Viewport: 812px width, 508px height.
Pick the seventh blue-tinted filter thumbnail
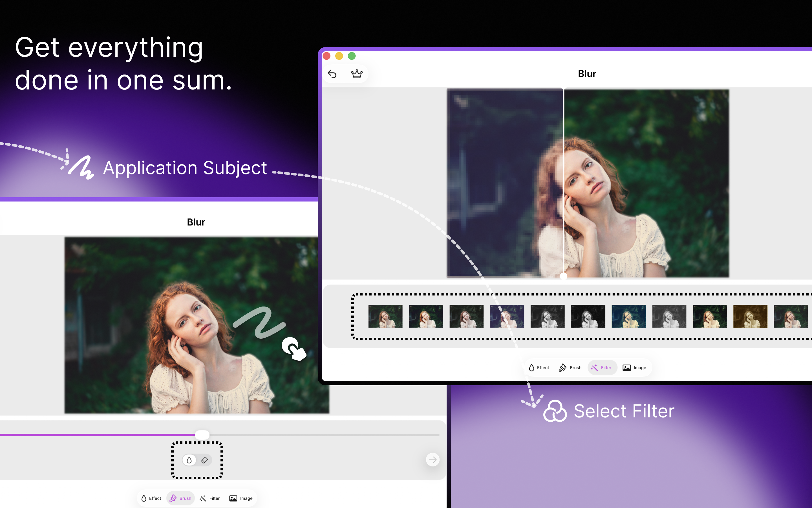(629, 316)
